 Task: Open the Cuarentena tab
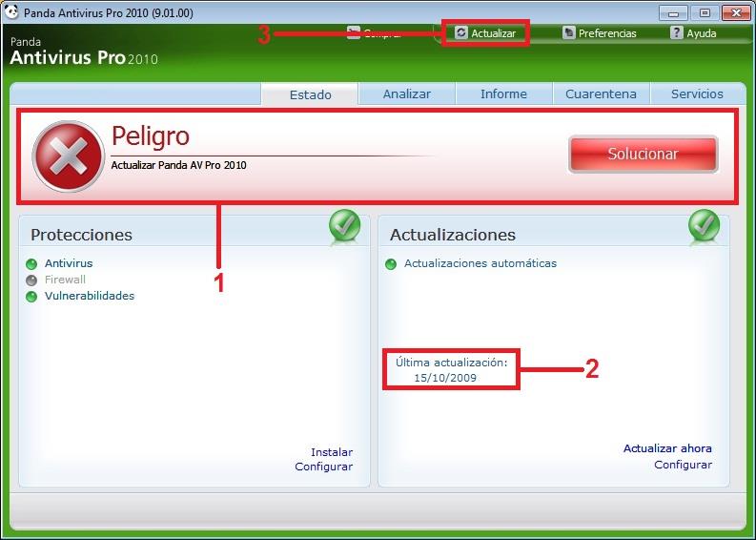point(601,93)
